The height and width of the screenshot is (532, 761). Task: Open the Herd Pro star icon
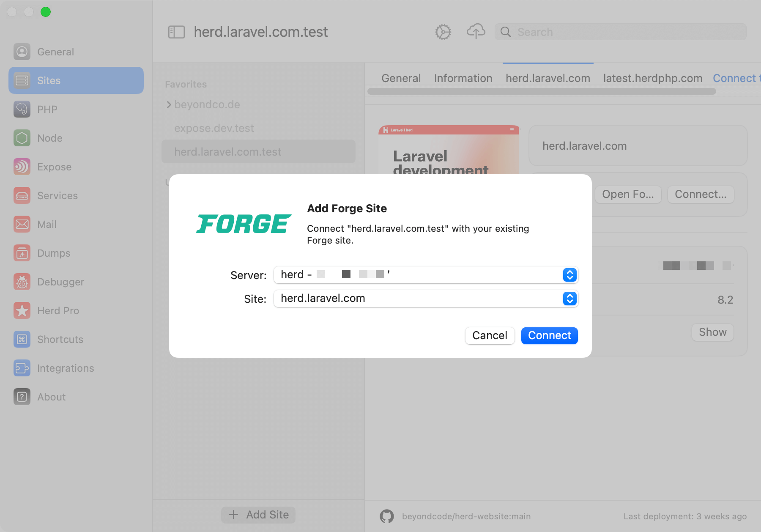pos(22,310)
